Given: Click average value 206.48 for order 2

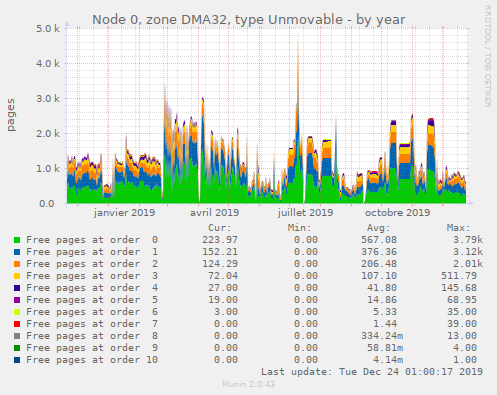Looking at the screenshot, I should point(379,264).
